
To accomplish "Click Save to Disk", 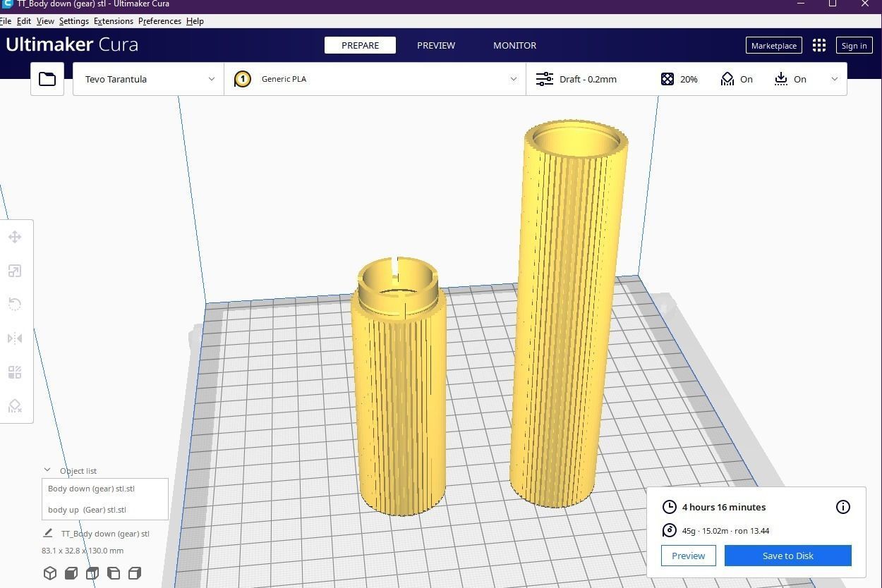I will (x=787, y=556).
